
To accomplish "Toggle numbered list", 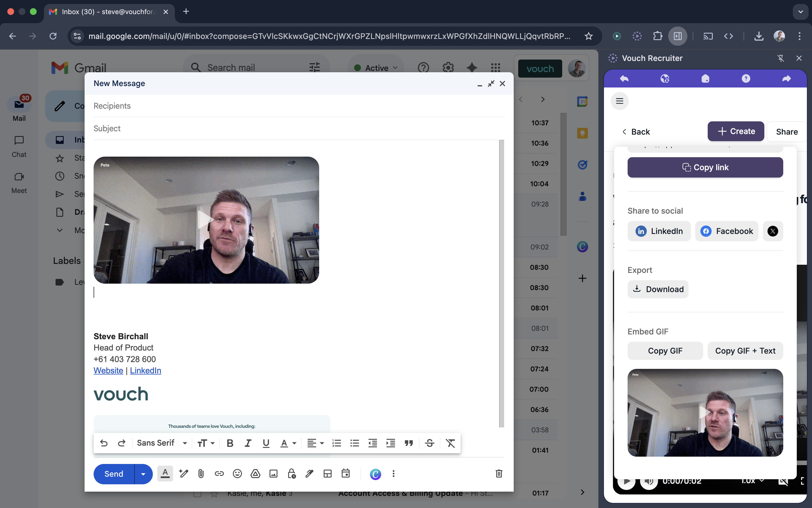I will 337,443.
